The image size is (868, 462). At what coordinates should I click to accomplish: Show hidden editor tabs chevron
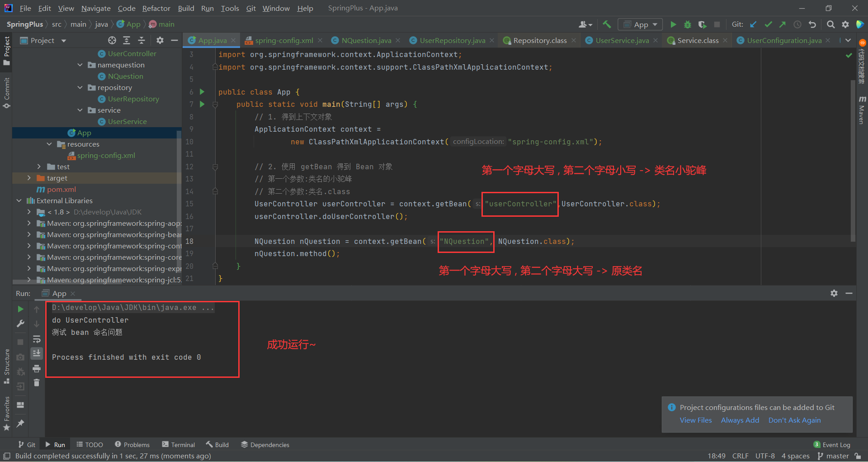click(848, 40)
